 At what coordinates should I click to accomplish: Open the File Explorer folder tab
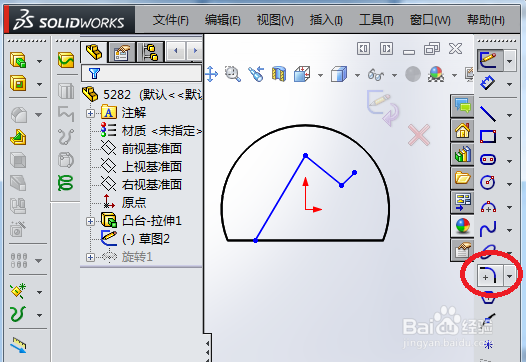(462, 178)
